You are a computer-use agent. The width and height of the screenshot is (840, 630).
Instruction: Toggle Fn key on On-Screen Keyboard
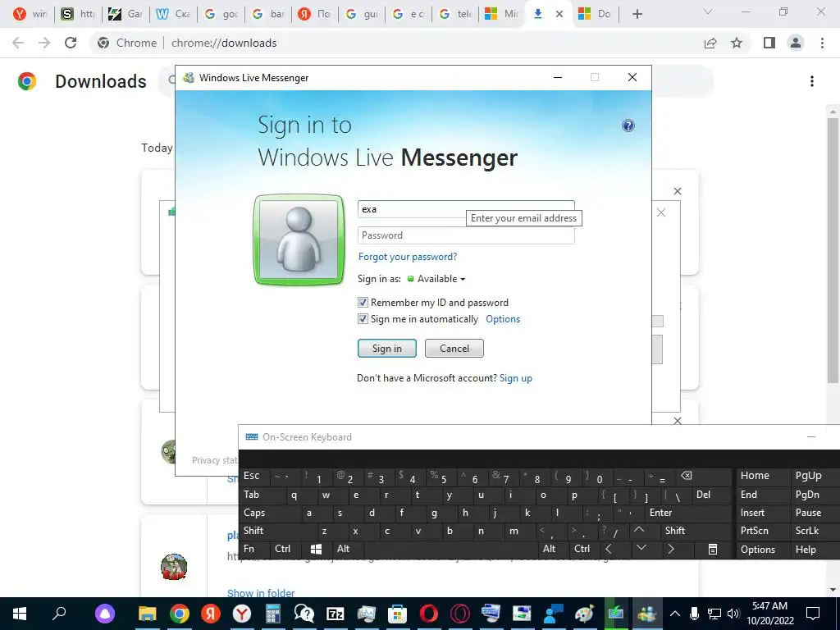pyautogui.click(x=254, y=549)
